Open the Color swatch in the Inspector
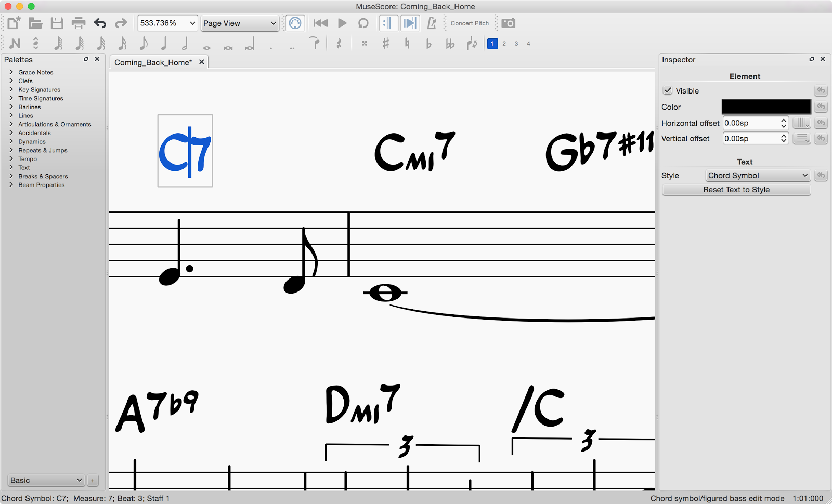The image size is (832, 504). 765,107
